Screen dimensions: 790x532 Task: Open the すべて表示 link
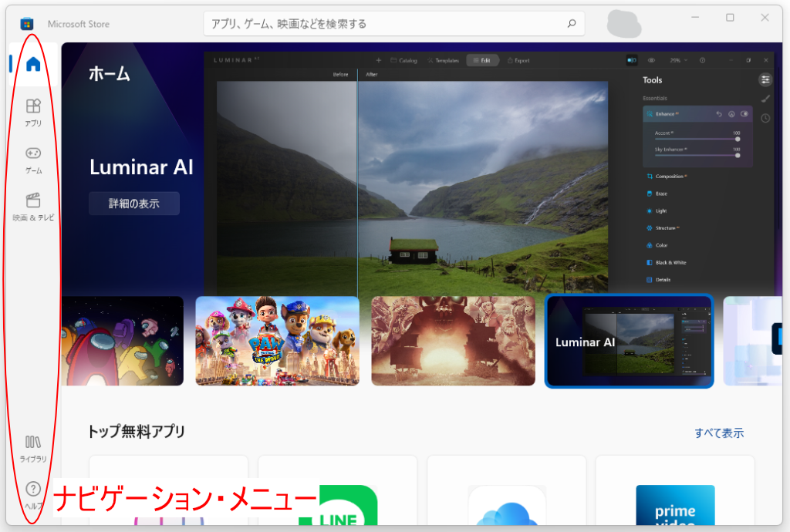(x=719, y=433)
